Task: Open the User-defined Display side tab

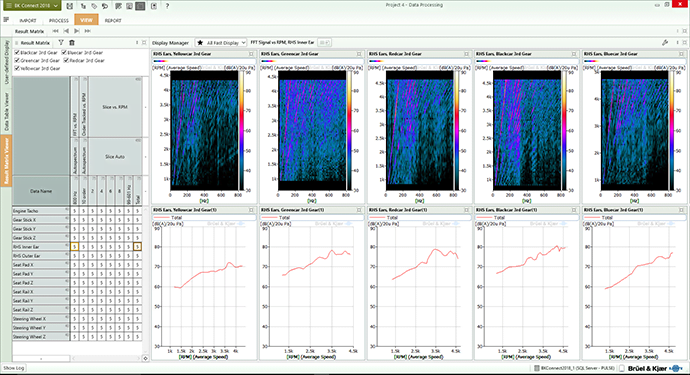Action: click(x=6, y=62)
